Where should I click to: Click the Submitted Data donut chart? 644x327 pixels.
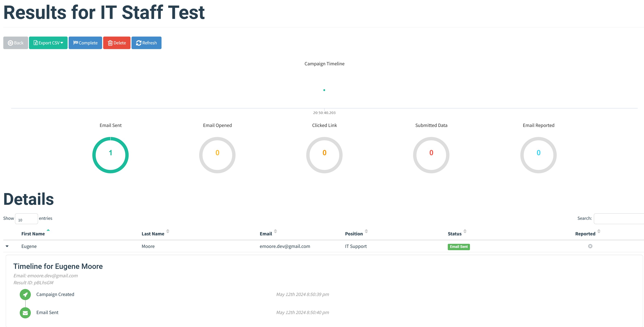pyautogui.click(x=431, y=155)
